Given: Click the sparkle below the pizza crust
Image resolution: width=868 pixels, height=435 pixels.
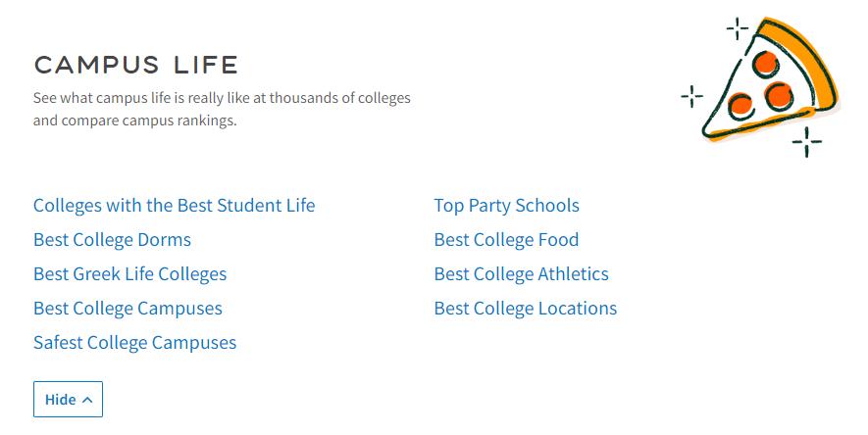Looking at the screenshot, I should click(806, 142).
